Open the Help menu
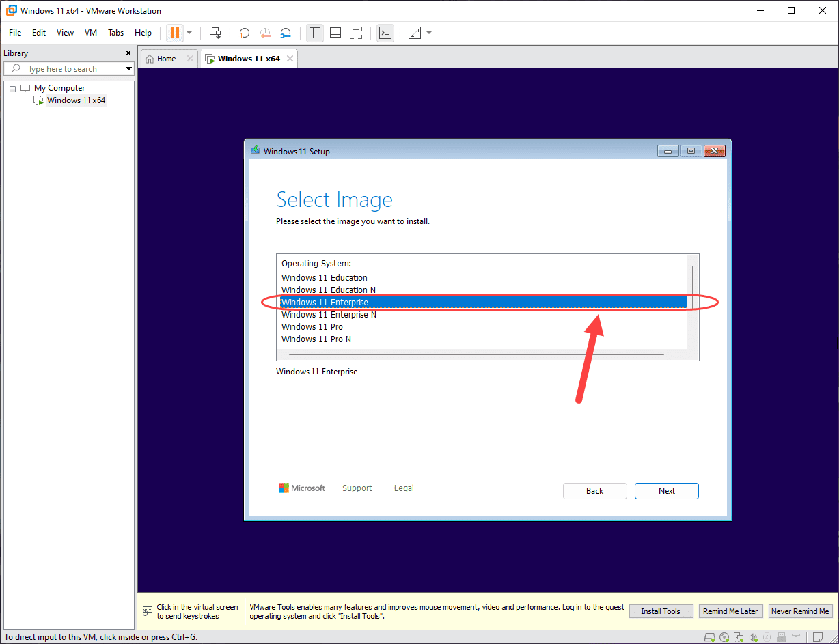 (x=143, y=33)
